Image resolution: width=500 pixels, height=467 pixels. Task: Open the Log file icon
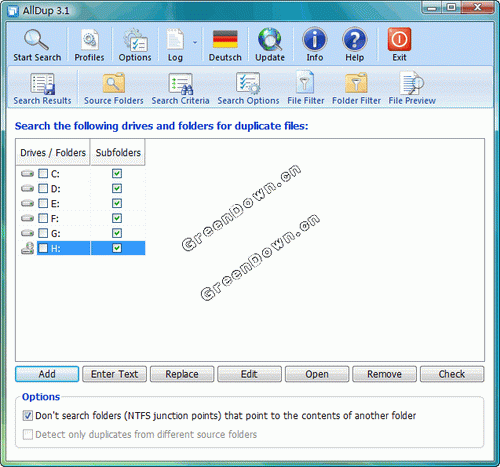click(x=175, y=45)
